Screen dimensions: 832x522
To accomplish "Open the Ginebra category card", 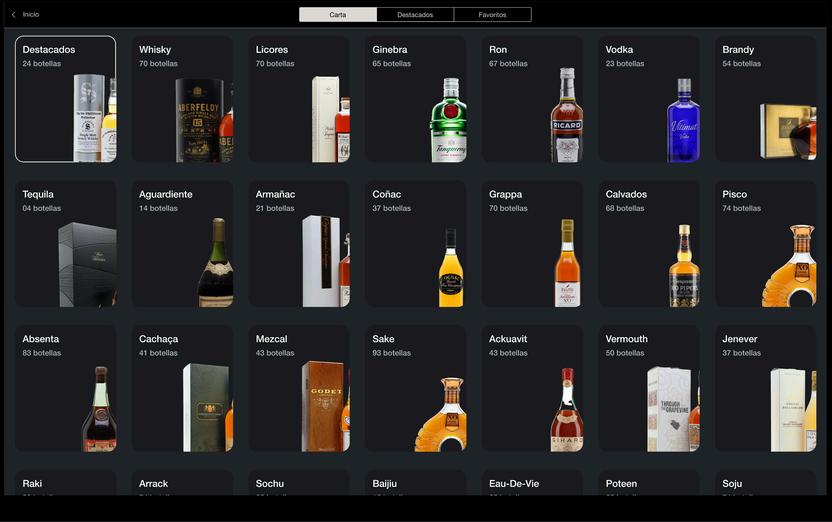I will (x=415, y=99).
